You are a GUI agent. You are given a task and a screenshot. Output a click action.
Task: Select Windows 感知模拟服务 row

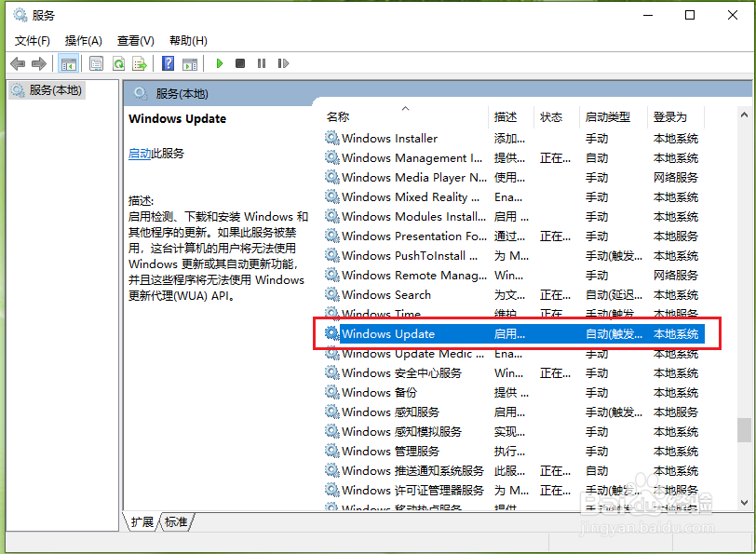pos(514,431)
